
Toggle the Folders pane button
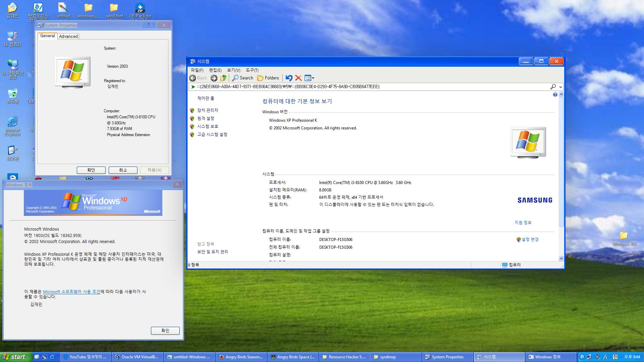tap(268, 78)
